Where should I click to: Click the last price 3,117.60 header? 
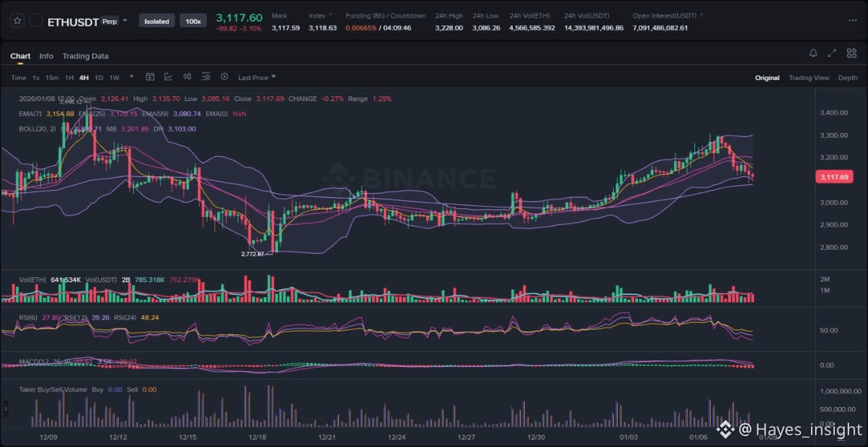point(239,18)
